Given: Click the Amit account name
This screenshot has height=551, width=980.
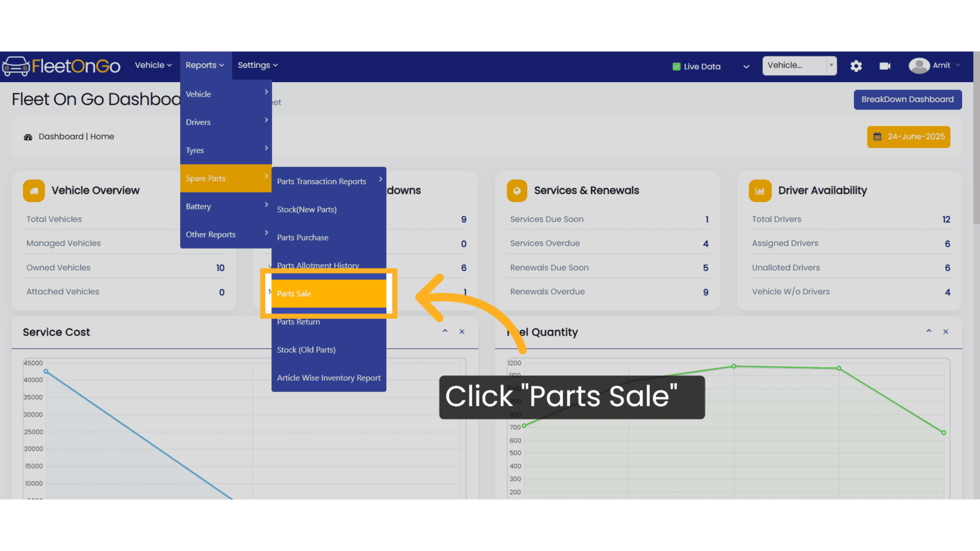Looking at the screenshot, I should [941, 66].
